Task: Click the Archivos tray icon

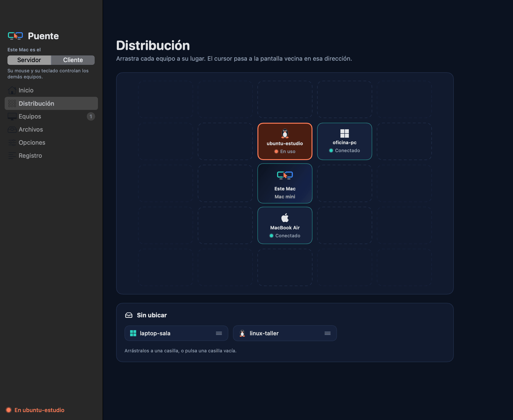Action: 12,129
